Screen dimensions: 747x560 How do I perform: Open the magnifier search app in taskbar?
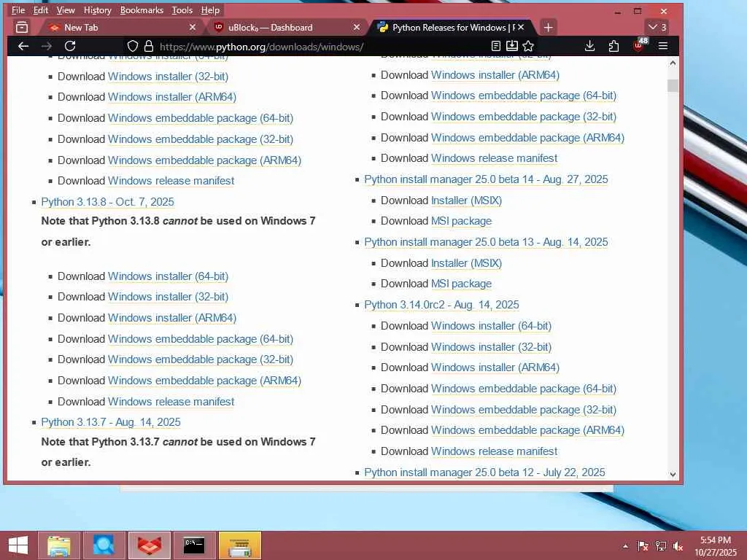104,545
